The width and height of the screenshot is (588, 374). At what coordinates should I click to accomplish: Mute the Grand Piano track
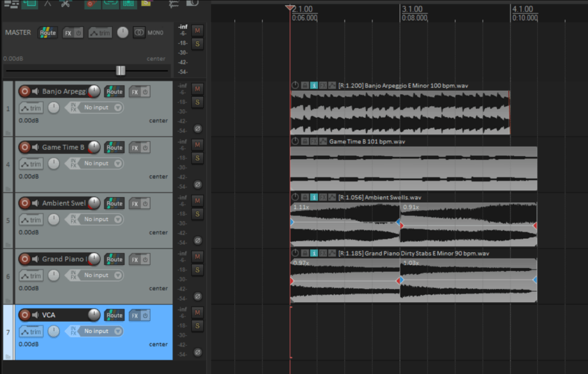198,257
